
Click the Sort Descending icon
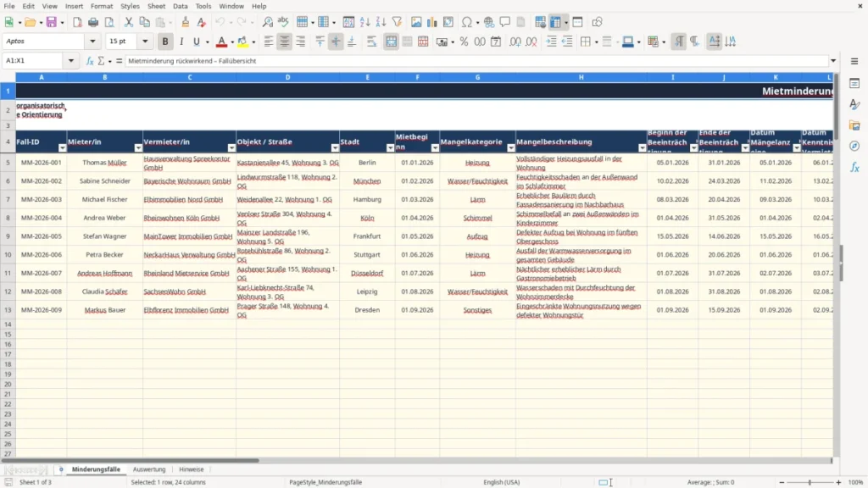pos(381,22)
